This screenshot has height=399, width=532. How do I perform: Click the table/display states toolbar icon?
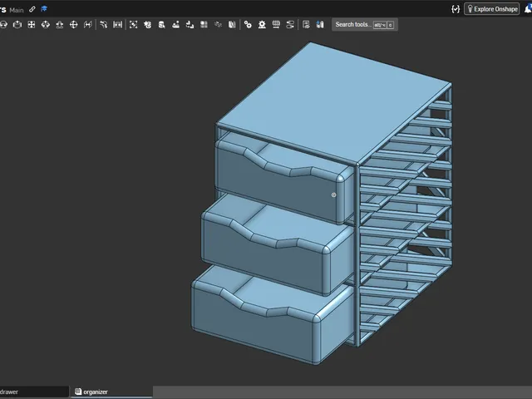click(x=306, y=24)
